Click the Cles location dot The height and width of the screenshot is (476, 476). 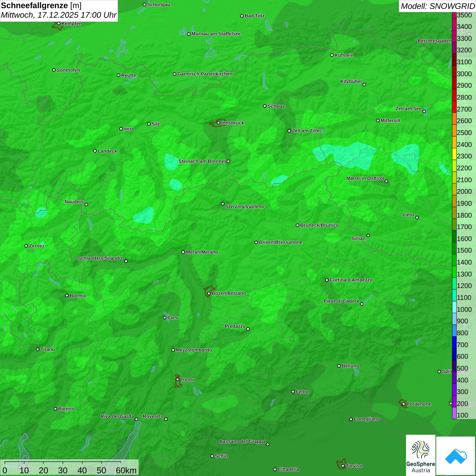pos(165,318)
